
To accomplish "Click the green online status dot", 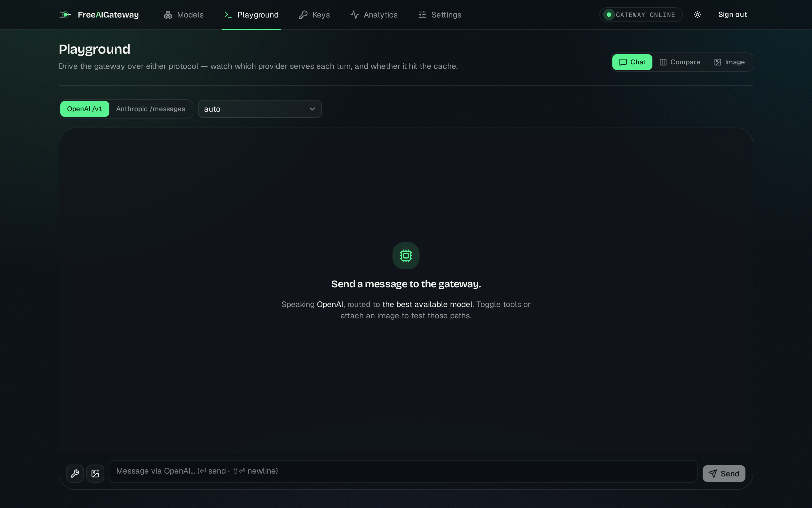I will (x=609, y=15).
